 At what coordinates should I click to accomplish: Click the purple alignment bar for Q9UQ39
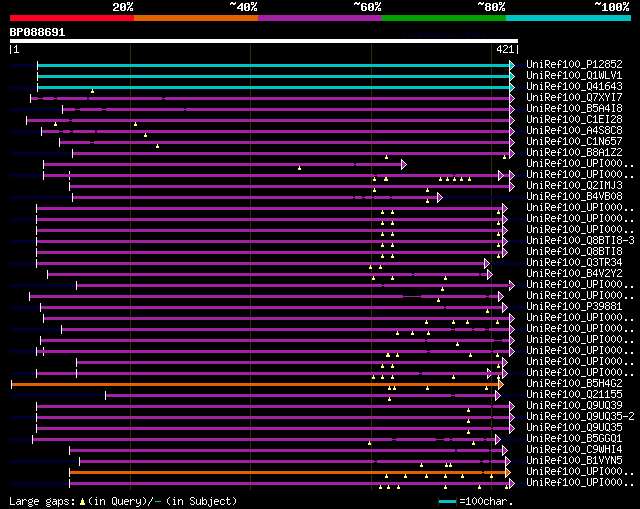click(x=273, y=407)
